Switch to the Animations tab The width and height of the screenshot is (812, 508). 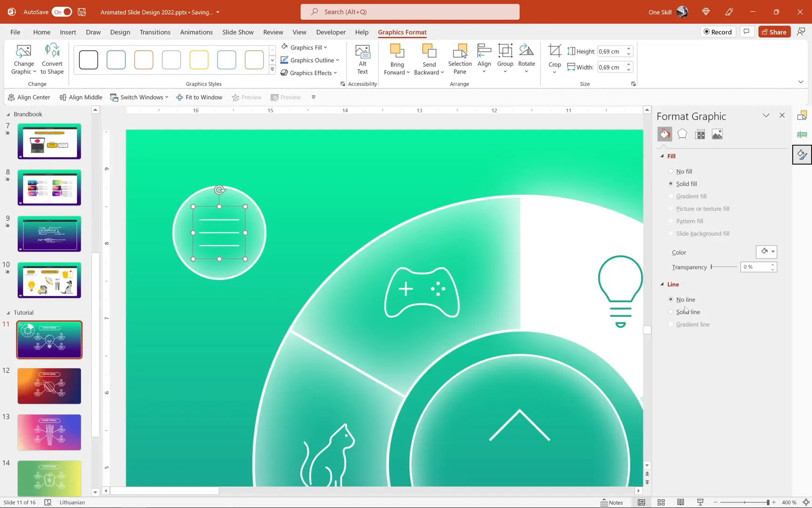coord(196,32)
